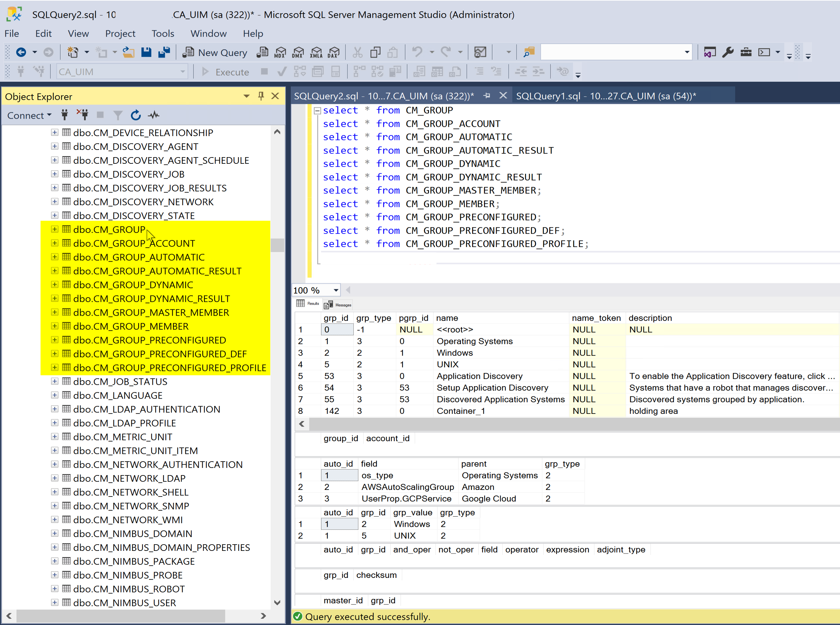Click Refresh icon in Object Explorer
The width and height of the screenshot is (840, 625).
[135, 115]
